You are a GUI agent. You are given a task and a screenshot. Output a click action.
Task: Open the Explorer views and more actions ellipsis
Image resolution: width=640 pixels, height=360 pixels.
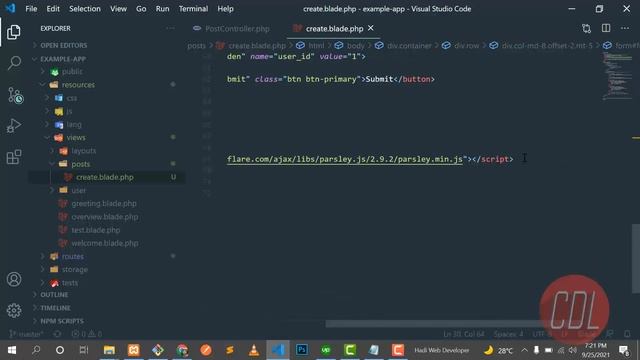pos(170,28)
